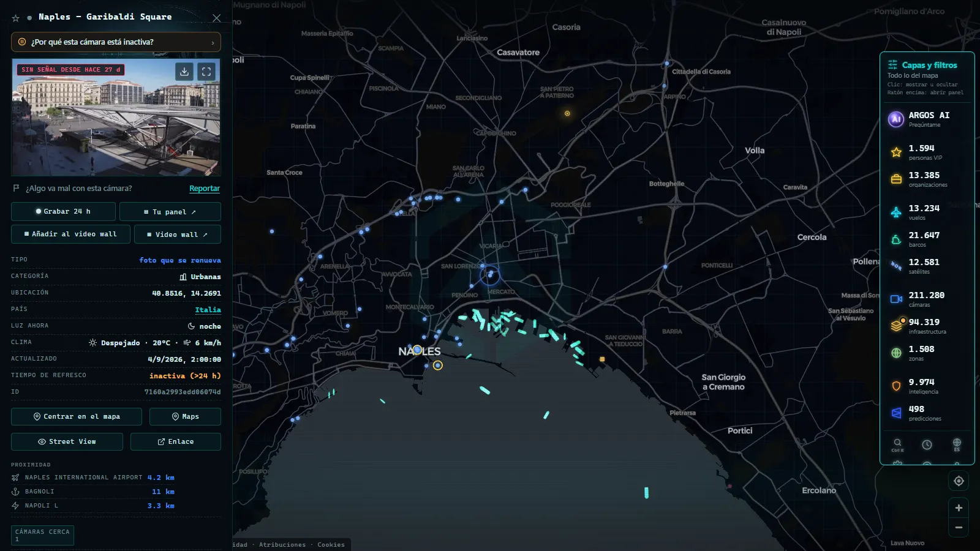The width and height of the screenshot is (980, 551).
Task: Change language via the ES globe icon
Action: click(957, 444)
